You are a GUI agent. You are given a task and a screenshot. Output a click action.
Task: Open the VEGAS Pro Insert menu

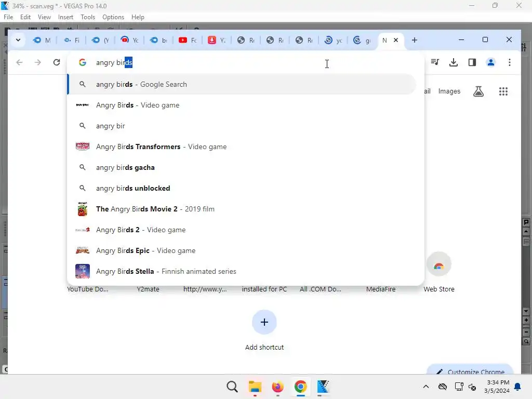click(65, 17)
